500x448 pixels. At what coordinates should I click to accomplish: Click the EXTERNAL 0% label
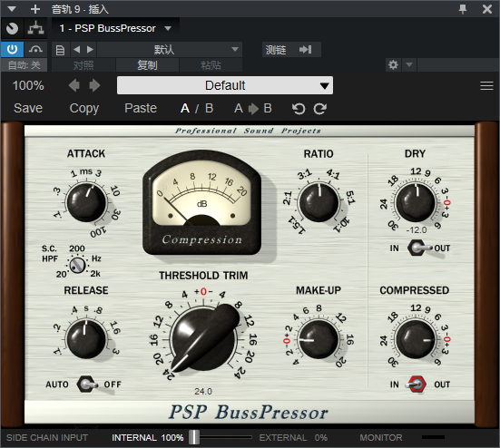pyautogui.click(x=293, y=437)
